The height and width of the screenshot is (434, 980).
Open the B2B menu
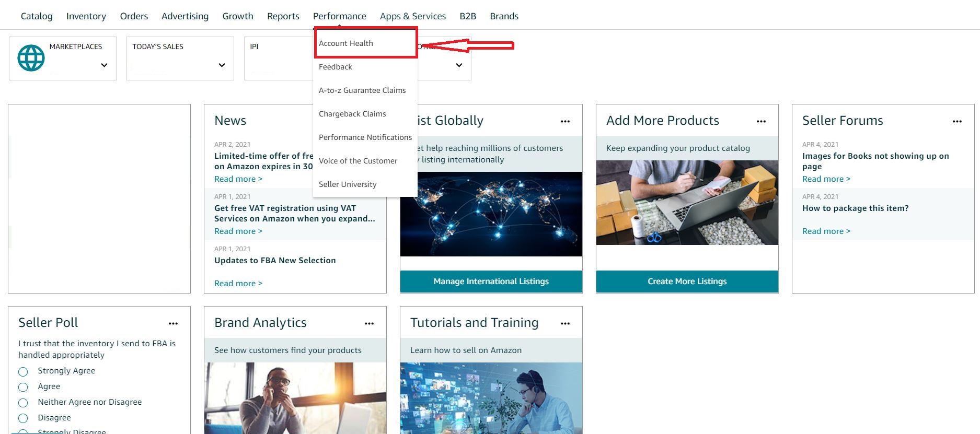468,16
